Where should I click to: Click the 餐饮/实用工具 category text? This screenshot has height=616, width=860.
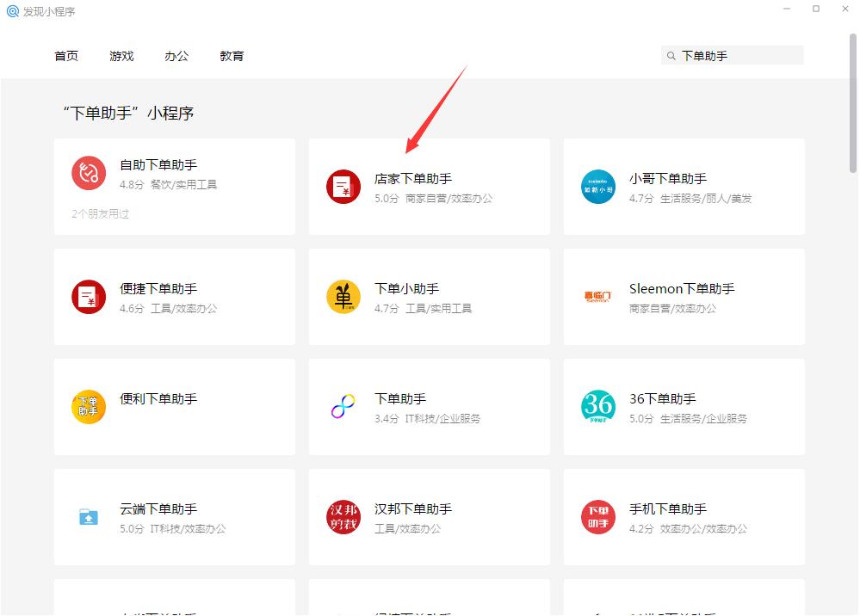pyautogui.click(x=183, y=185)
